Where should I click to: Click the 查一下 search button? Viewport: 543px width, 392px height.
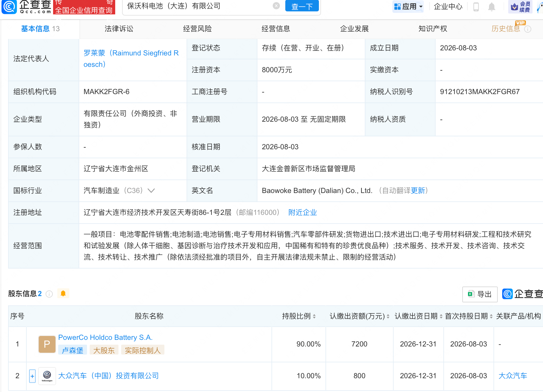coord(302,6)
